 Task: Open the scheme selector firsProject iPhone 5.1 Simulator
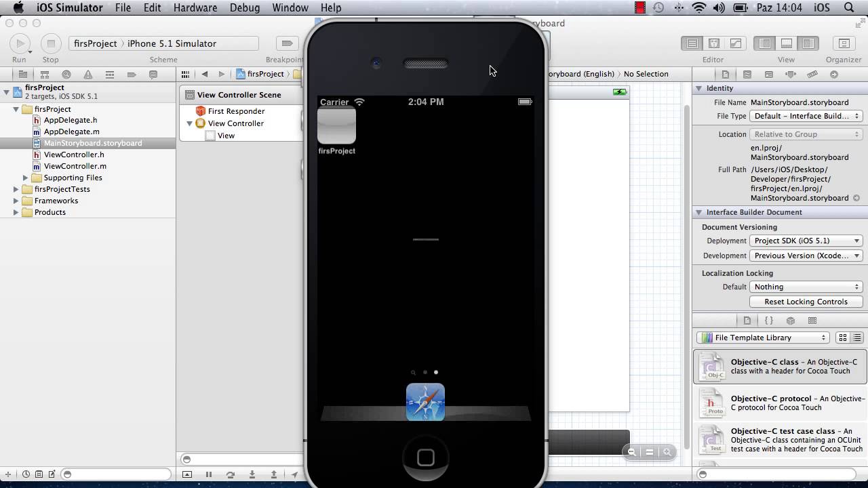(x=163, y=43)
